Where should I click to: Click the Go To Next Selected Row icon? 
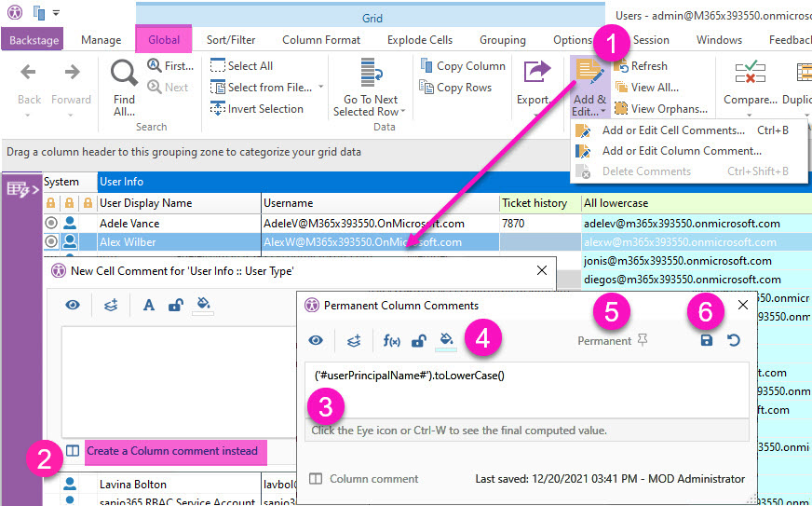371,74
